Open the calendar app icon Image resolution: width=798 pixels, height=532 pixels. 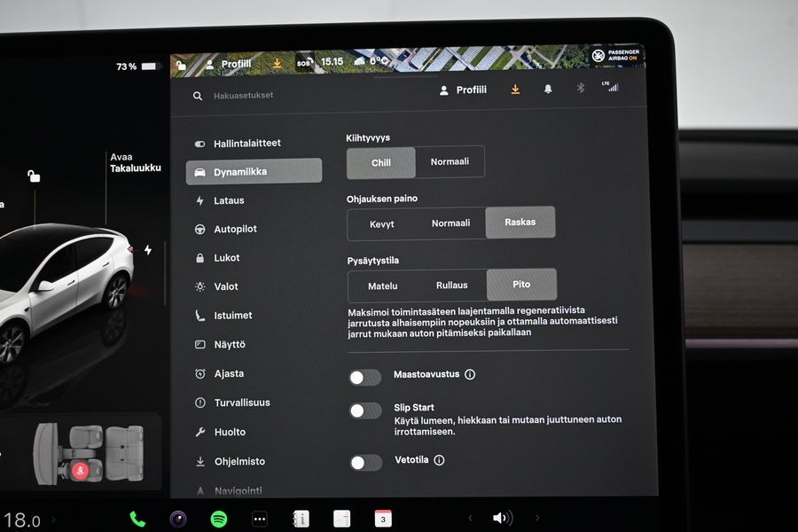(383, 519)
